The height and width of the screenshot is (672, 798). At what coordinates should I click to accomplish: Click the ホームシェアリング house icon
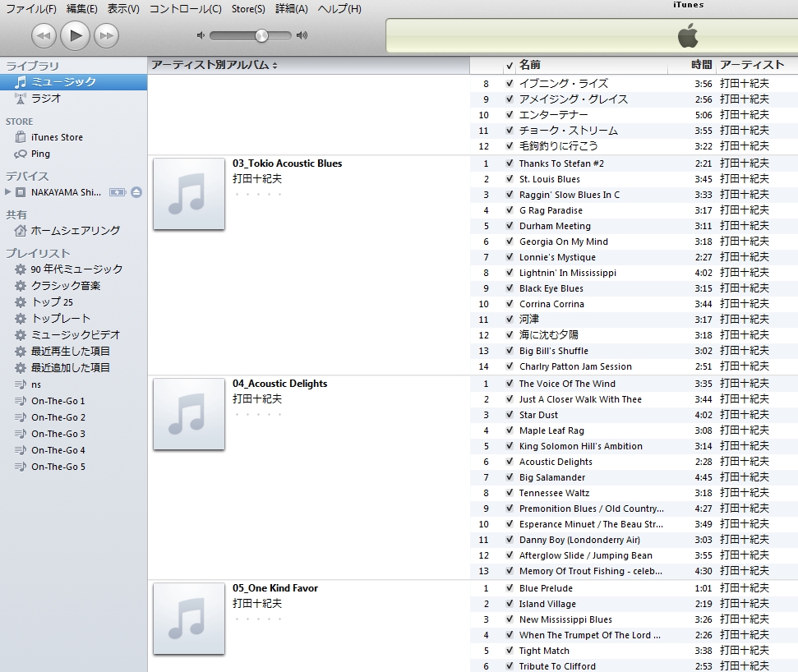[21, 231]
